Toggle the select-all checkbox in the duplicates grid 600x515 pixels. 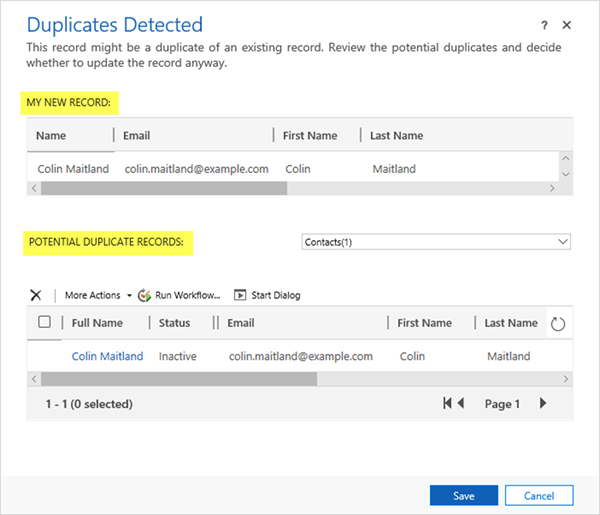pyautogui.click(x=44, y=323)
